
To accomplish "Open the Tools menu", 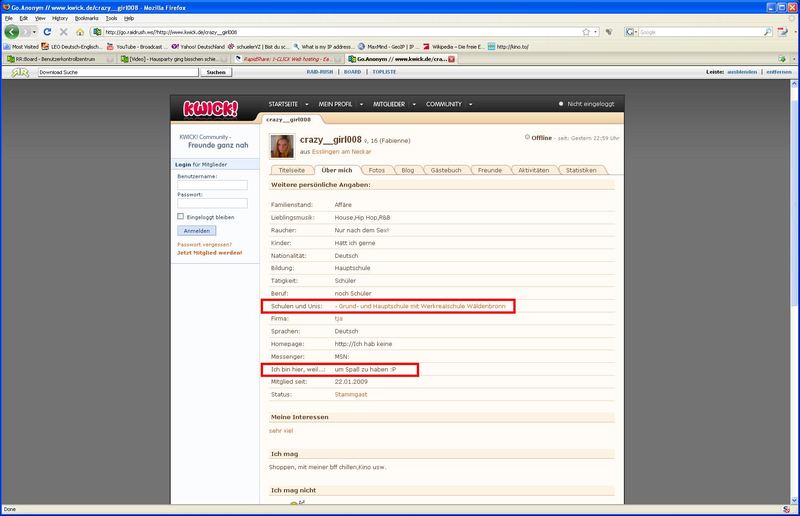I will [111, 18].
